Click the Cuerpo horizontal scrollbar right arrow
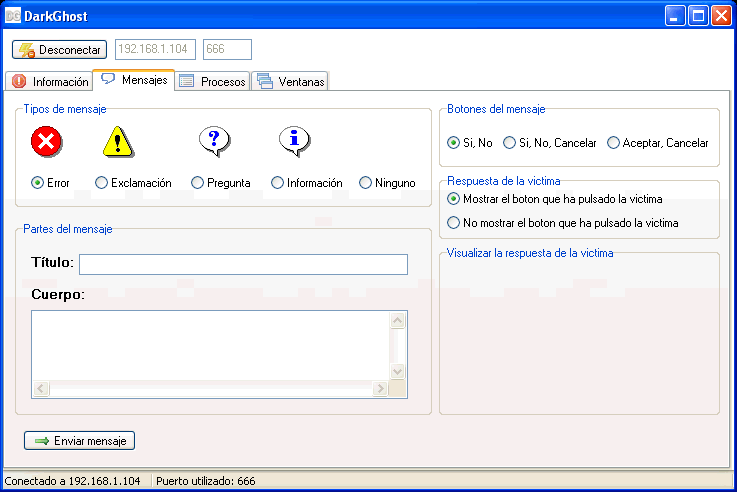 coord(380,388)
